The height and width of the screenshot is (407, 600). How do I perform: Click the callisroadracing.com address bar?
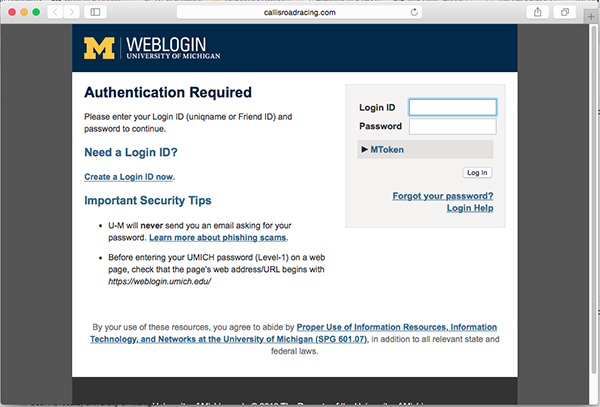point(299,12)
